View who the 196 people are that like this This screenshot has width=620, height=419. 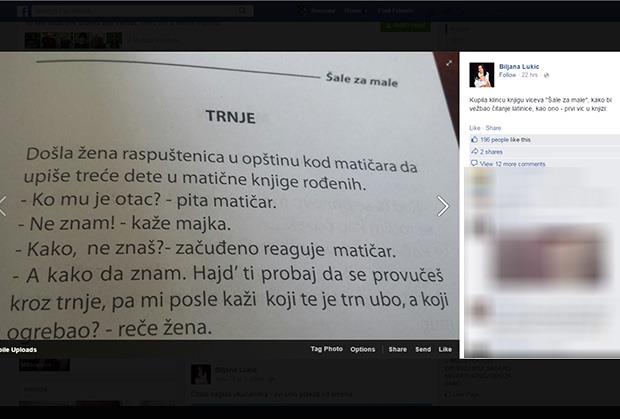(x=505, y=140)
